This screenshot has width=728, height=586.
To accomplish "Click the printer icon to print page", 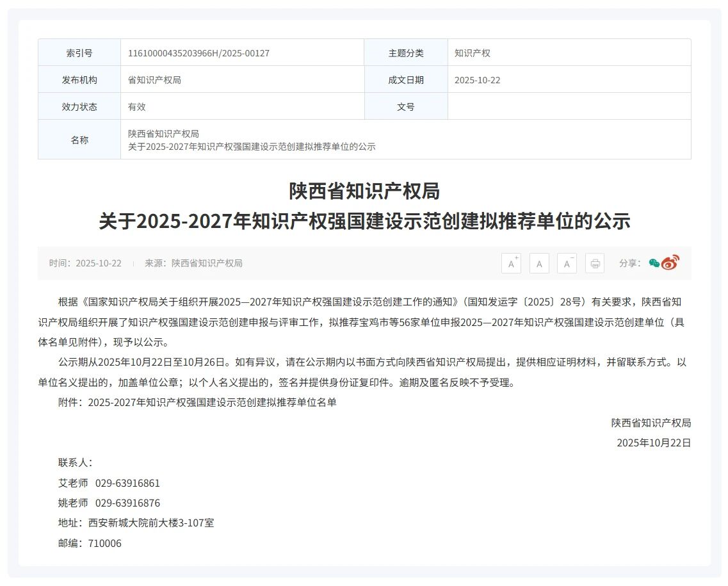I will tap(595, 263).
